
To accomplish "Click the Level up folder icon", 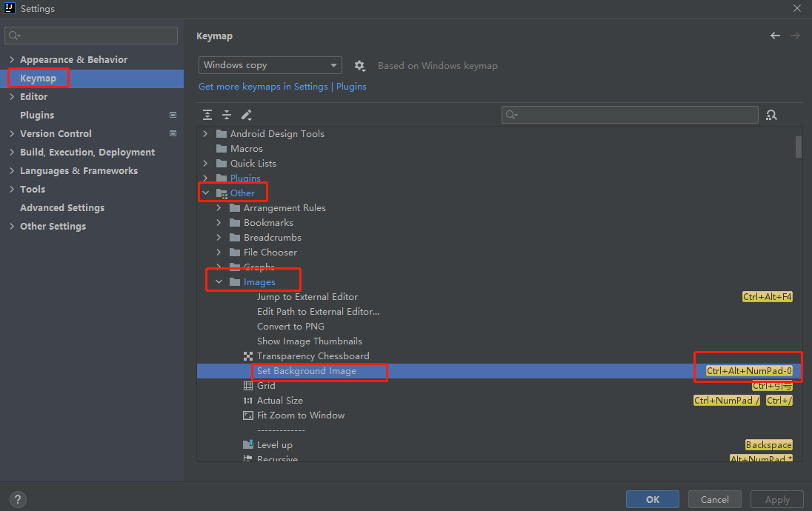I will click(248, 445).
